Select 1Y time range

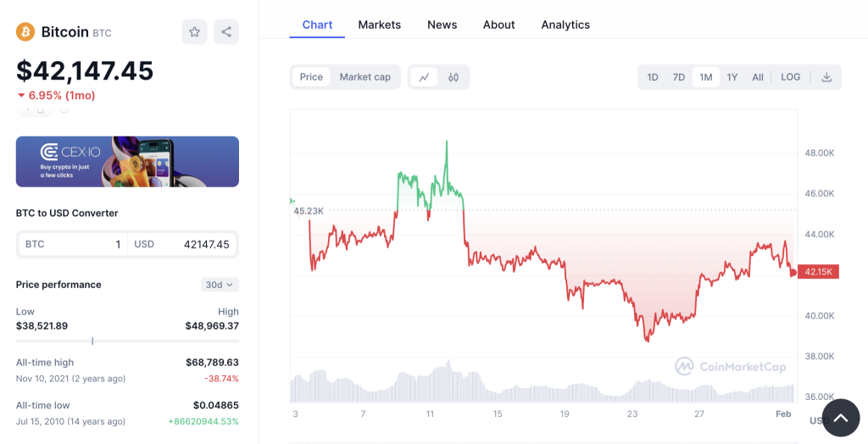tap(732, 77)
